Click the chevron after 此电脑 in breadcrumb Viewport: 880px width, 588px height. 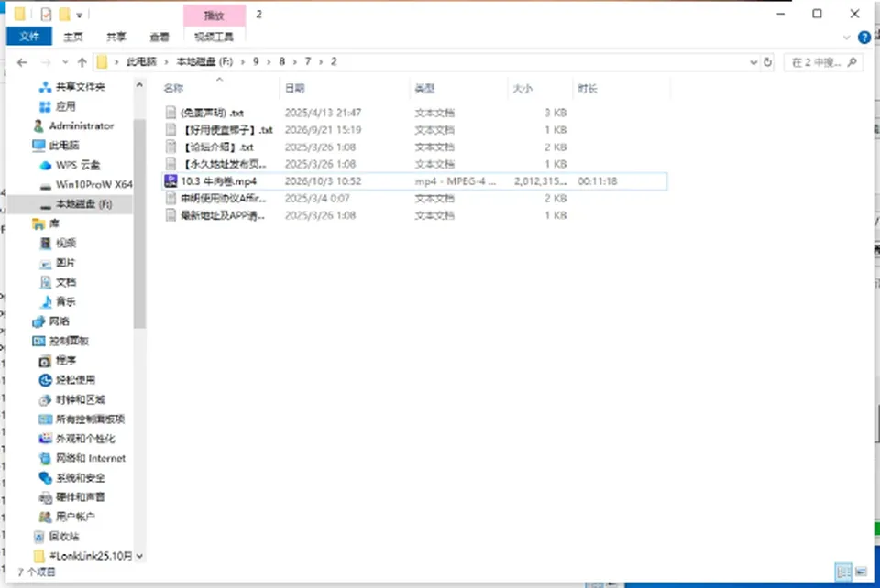(x=166, y=61)
